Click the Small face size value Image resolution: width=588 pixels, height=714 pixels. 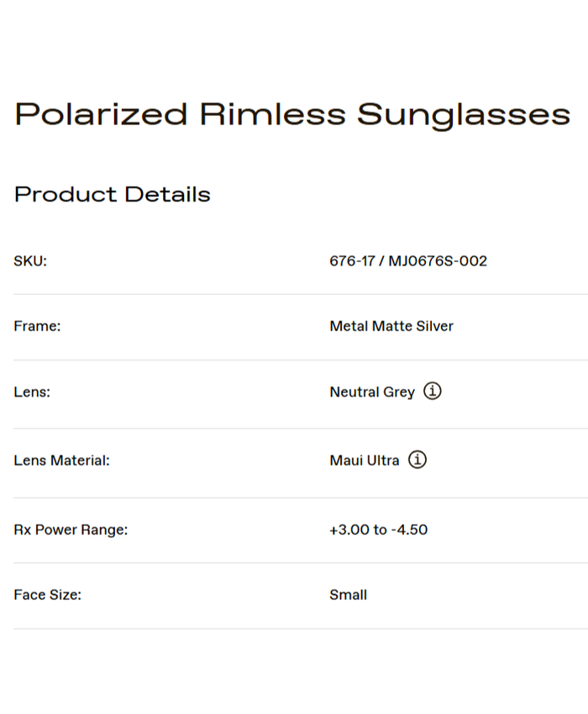[348, 595]
